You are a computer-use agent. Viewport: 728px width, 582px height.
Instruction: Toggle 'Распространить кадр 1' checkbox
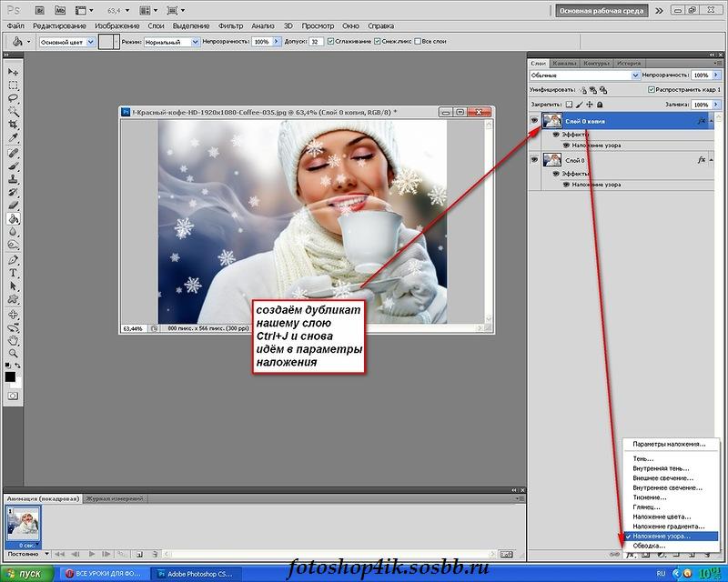click(x=651, y=90)
